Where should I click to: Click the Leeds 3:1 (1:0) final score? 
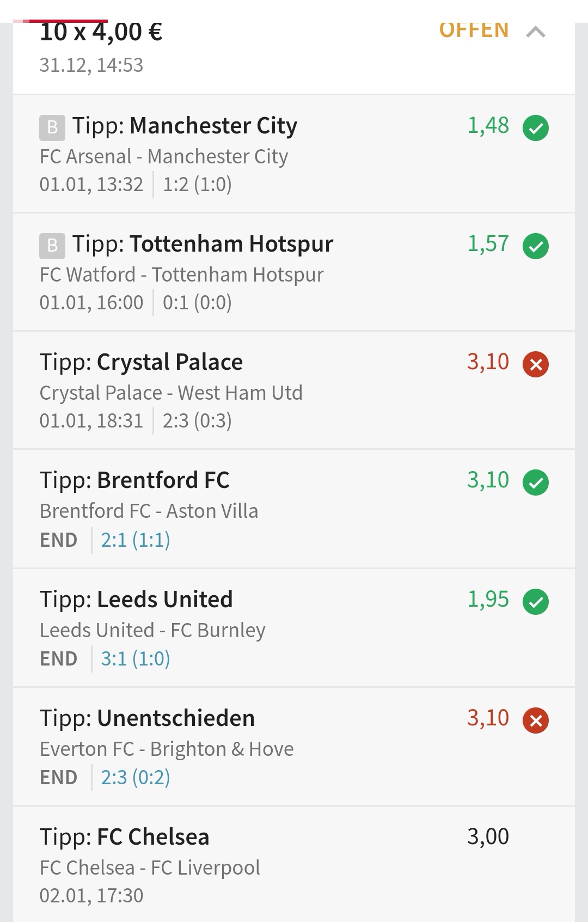click(136, 659)
